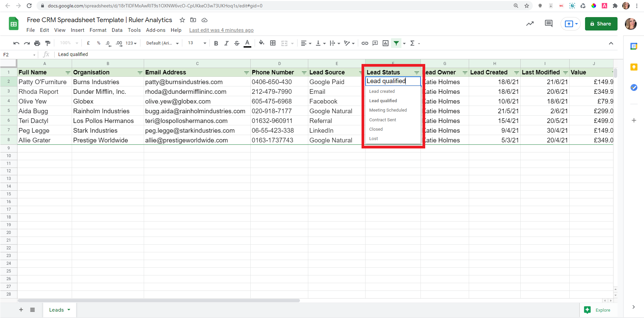Star the spreadsheet next to its title
The image size is (644, 318).
182,20
